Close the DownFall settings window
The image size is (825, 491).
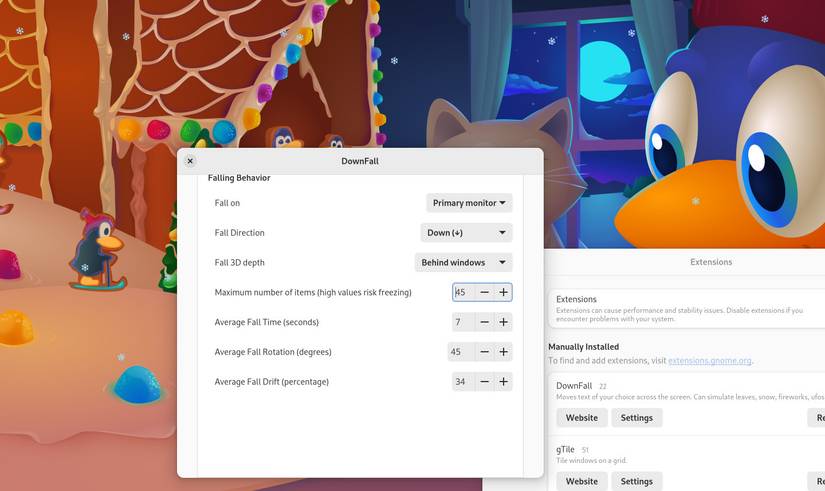190,161
